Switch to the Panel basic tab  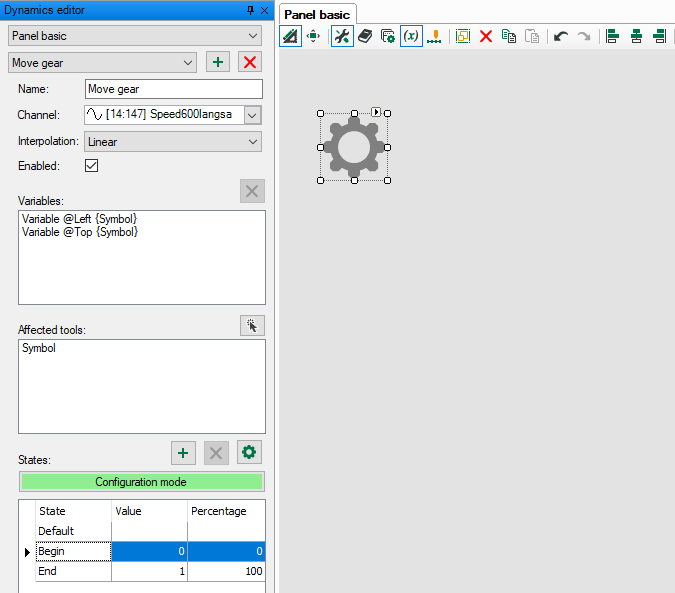coord(317,15)
